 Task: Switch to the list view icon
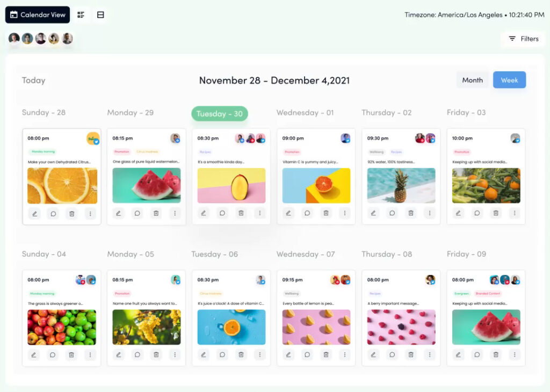click(x=81, y=14)
